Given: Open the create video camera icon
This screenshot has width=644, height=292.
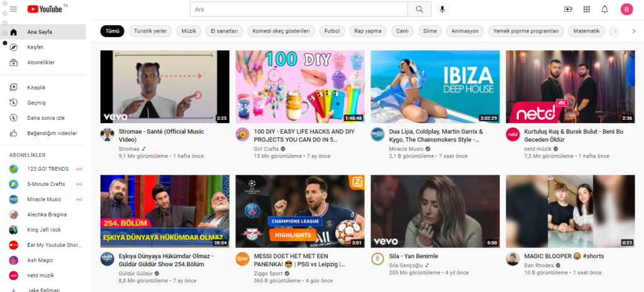Looking at the screenshot, I should 568,9.
